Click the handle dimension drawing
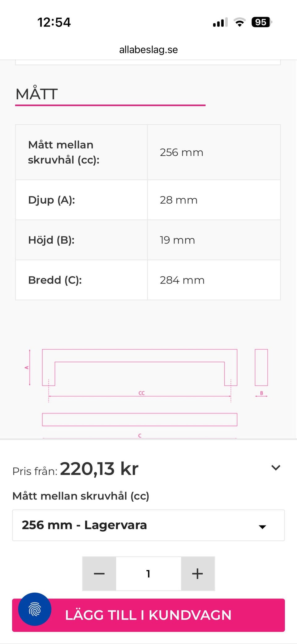The height and width of the screenshot is (644, 297). 140,387
